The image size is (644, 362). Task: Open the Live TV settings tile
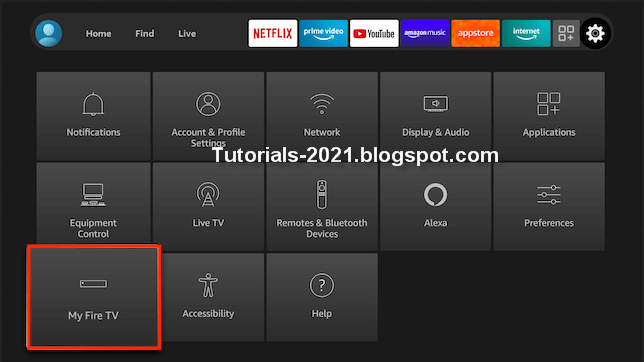[208, 206]
